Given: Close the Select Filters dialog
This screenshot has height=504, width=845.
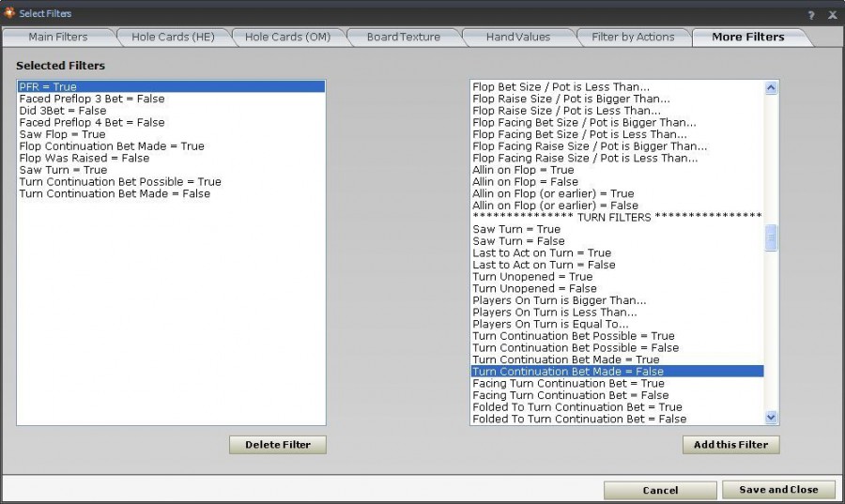Looking at the screenshot, I should [x=832, y=14].
